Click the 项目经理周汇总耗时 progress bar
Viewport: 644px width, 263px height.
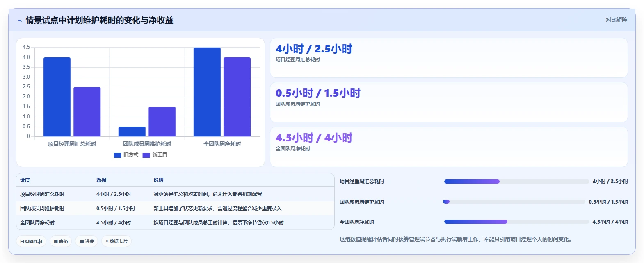[517, 181]
